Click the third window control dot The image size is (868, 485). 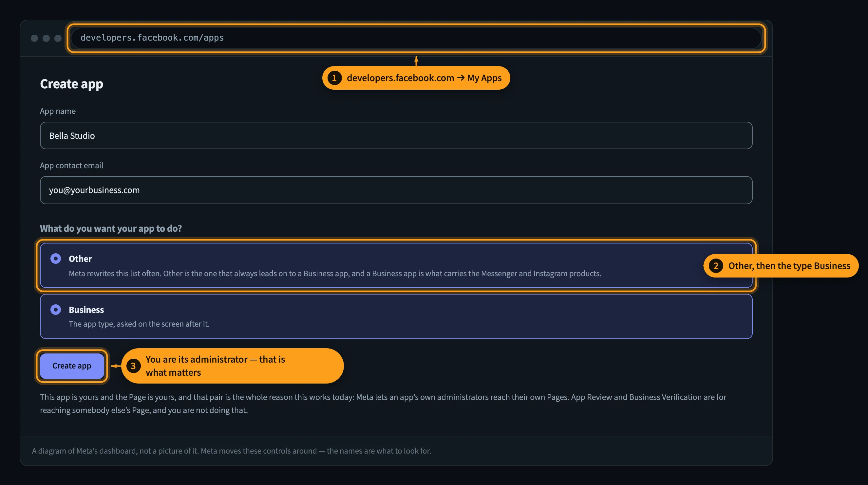coord(58,38)
